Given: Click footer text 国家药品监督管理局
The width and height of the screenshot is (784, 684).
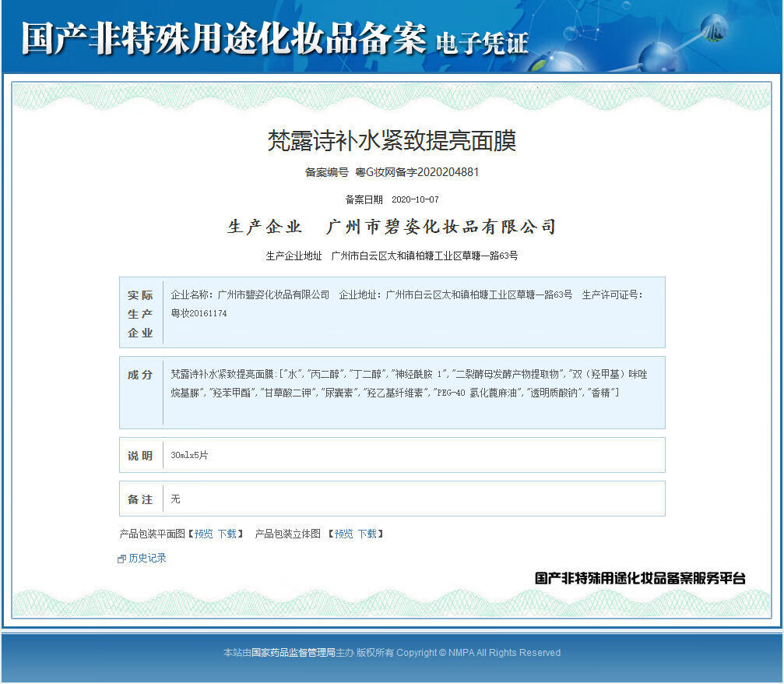Looking at the screenshot, I should [293, 653].
